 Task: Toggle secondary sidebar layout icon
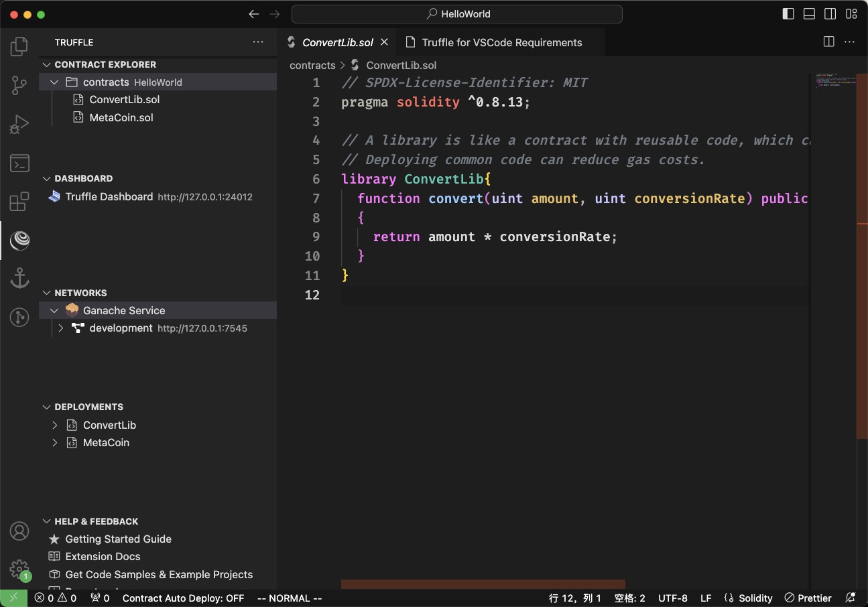point(830,14)
